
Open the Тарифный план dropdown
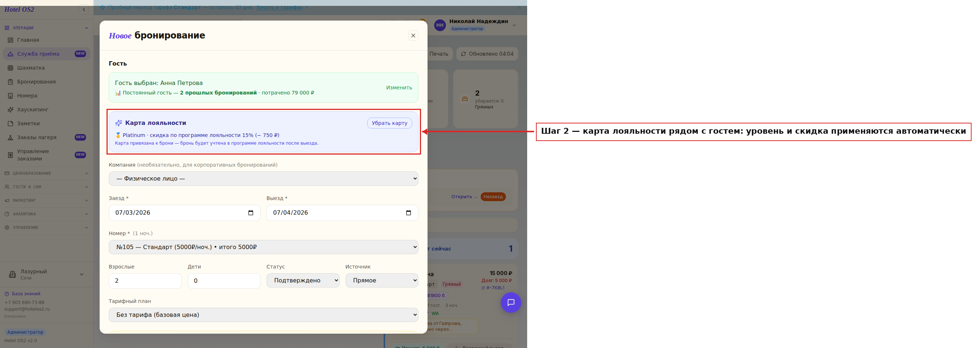pyautogui.click(x=263, y=315)
